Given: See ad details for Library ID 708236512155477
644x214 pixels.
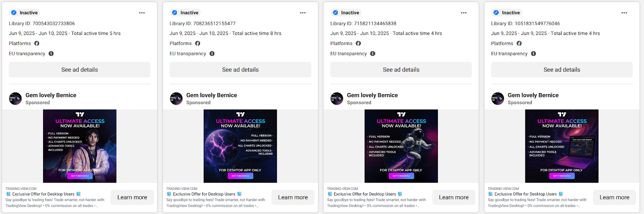Looking at the screenshot, I should coord(240,70).
